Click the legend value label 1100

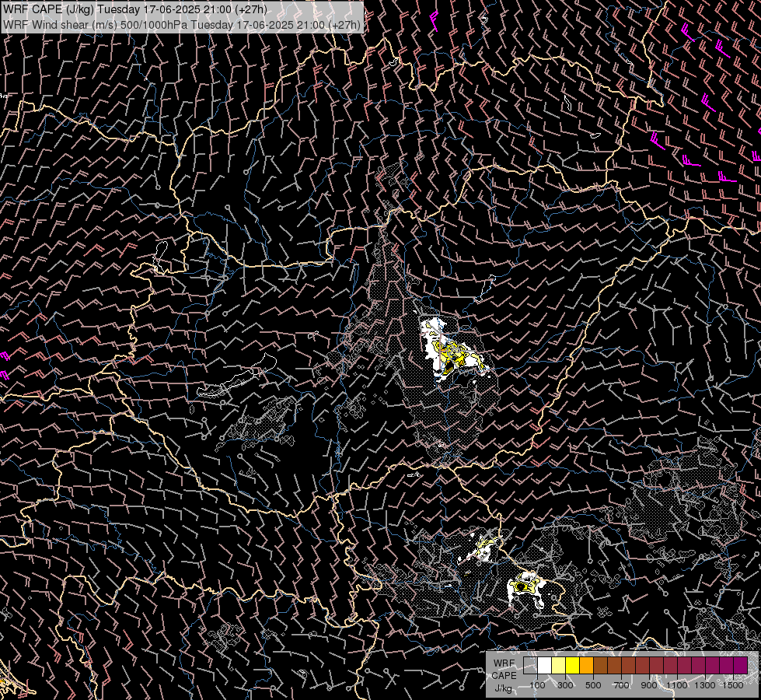676,685
